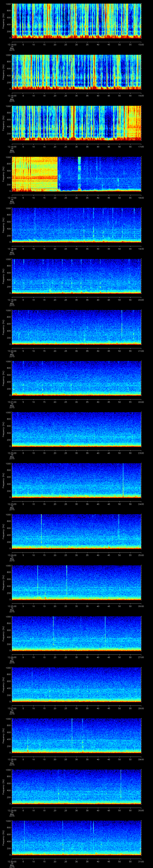Select the 12:24:00 start time label
Image resolution: width=153 pixels, height=868 pixels.
(x=12, y=555)
